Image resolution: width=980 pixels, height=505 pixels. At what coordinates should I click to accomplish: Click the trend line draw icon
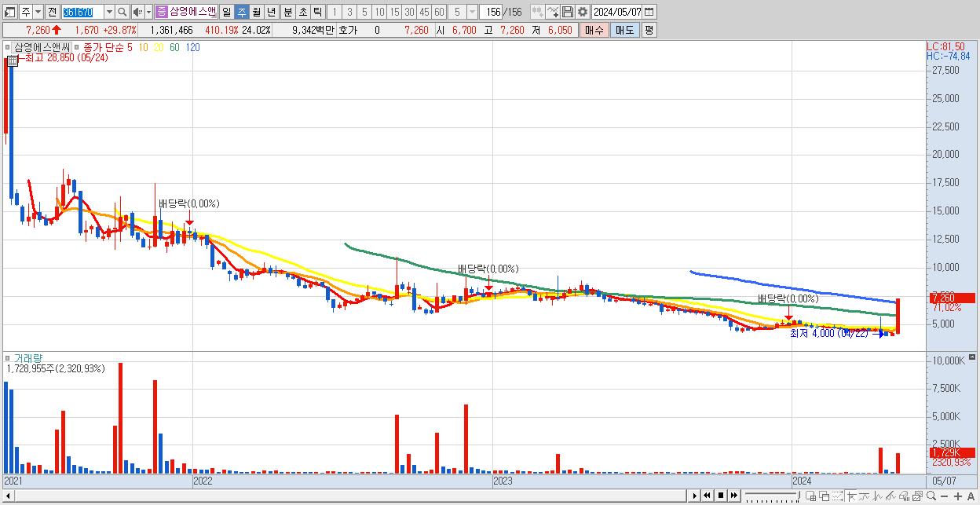coord(865,496)
